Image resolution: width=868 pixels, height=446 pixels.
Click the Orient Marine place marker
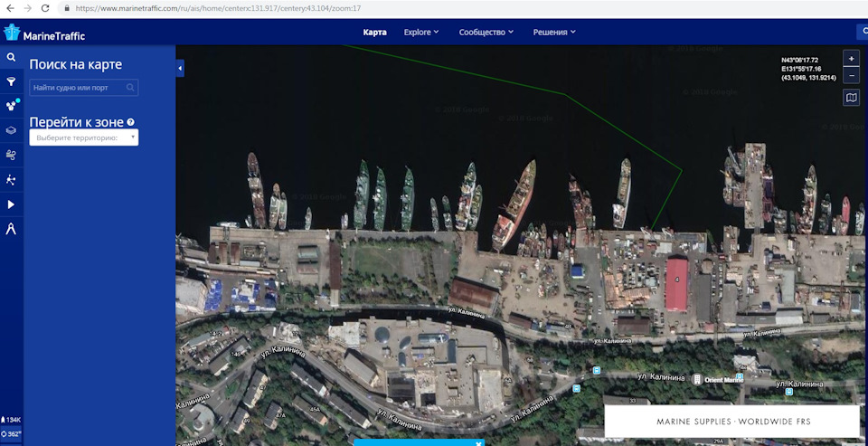click(698, 379)
